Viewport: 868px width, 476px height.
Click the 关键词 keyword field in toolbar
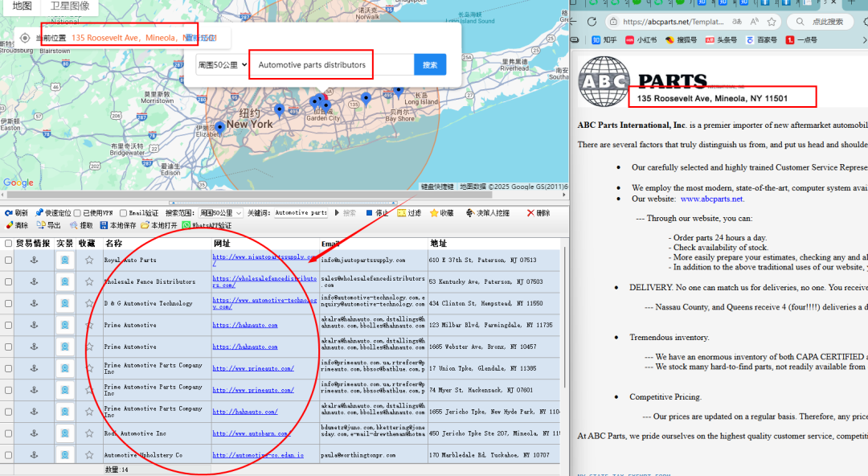click(301, 213)
